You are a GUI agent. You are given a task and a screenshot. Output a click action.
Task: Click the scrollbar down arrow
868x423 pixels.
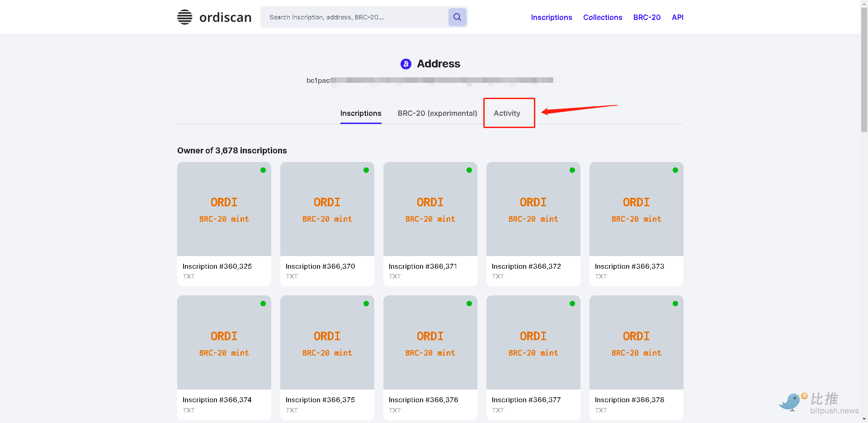pyautogui.click(x=864, y=419)
